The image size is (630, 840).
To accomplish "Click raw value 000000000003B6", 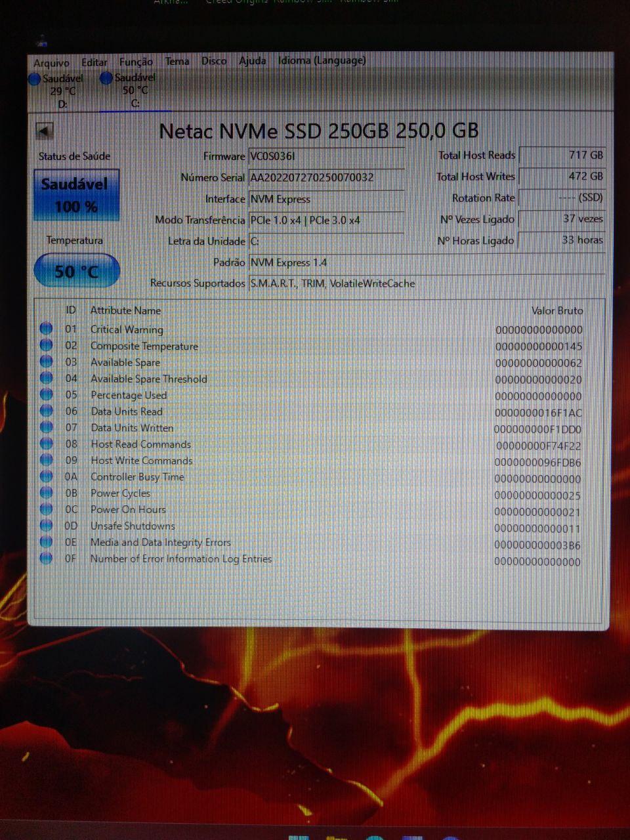I will point(537,545).
